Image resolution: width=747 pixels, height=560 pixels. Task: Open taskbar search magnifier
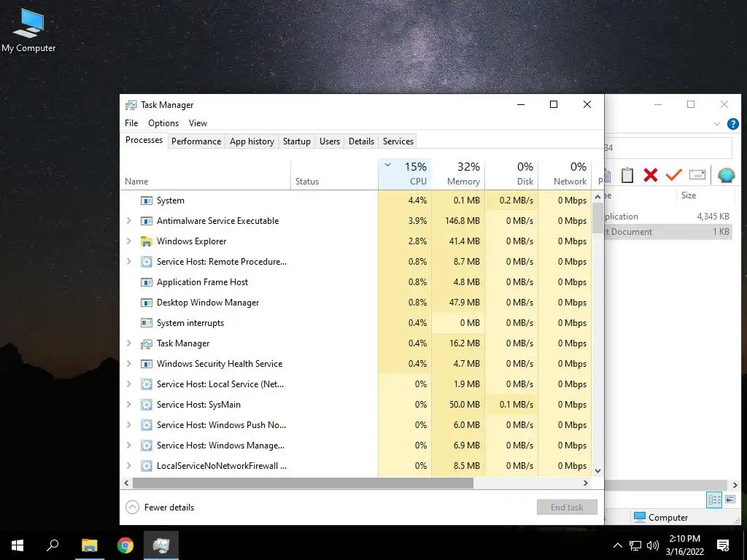coord(53,545)
